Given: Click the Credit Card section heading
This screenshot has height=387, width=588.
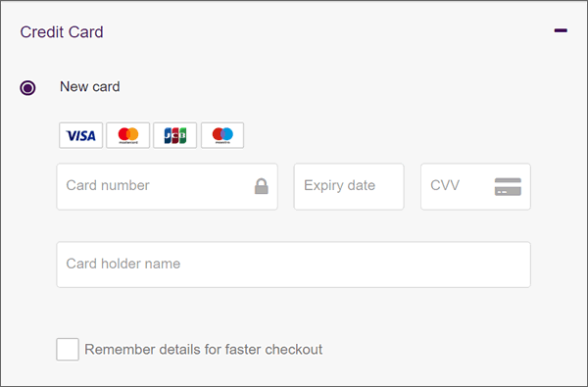Looking at the screenshot, I should [x=62, y=32].
